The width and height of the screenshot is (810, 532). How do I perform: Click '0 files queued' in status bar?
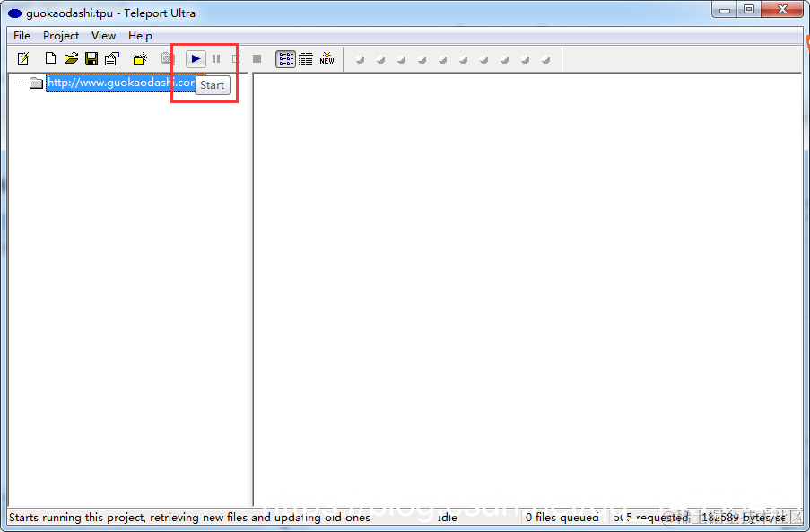(562, 517)
